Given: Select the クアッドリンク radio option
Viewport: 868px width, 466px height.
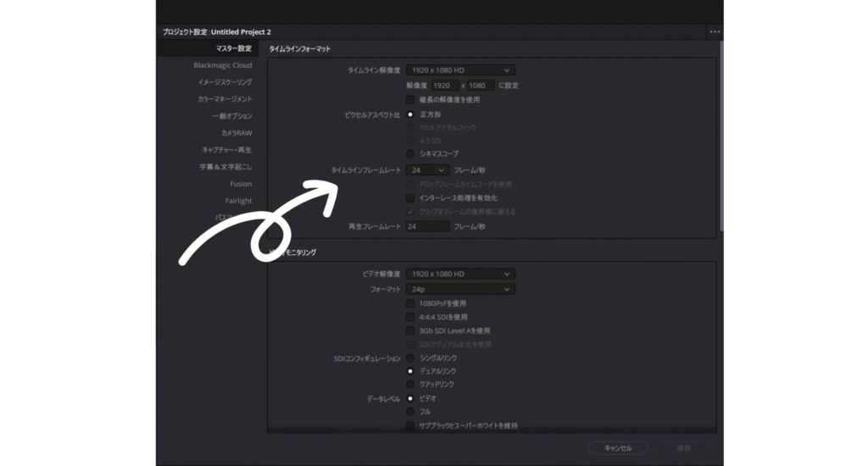Looking at the screenshot, I should 411,384.
